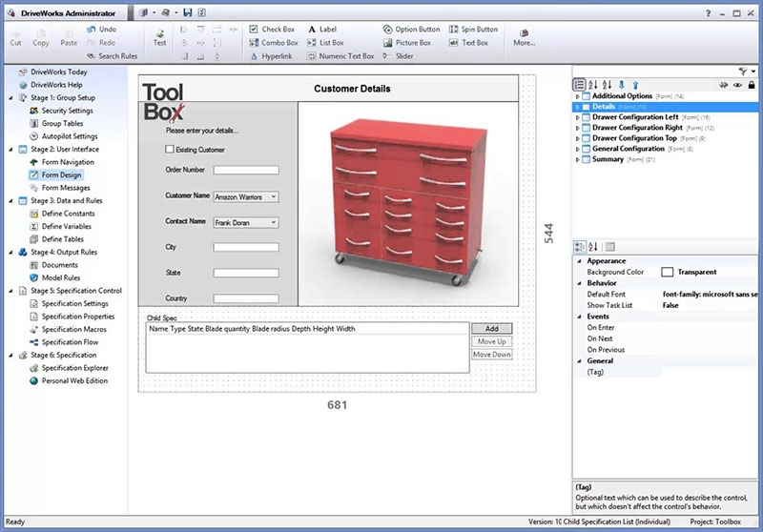
Task: Click the blue move-down arrow icon
Action: [622, 85]
